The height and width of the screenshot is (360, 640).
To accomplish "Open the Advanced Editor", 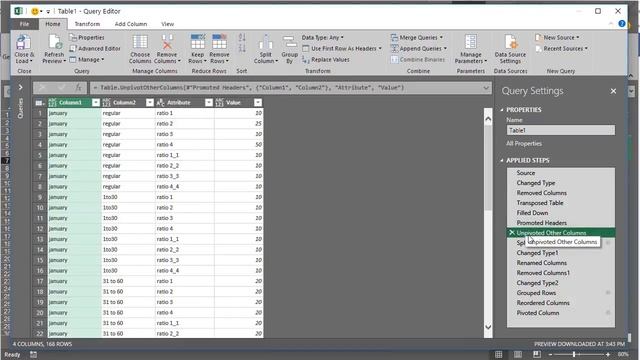I will [95, 49].
